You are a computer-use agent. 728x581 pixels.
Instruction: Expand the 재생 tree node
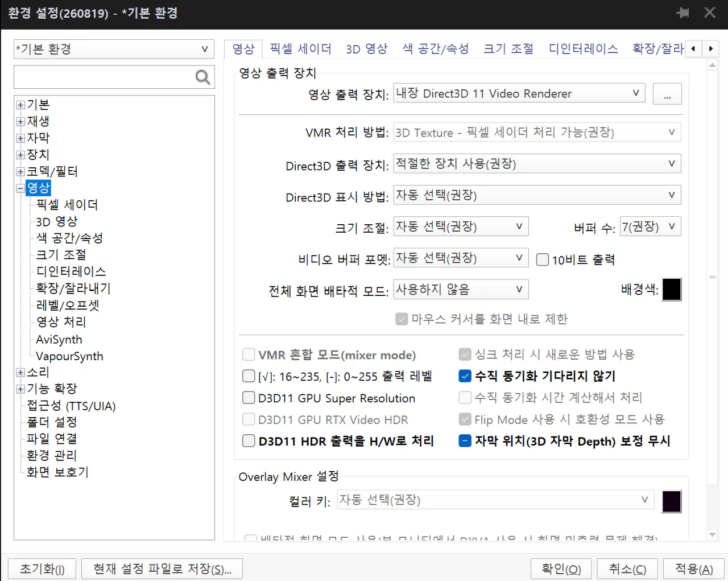point(20,121)
